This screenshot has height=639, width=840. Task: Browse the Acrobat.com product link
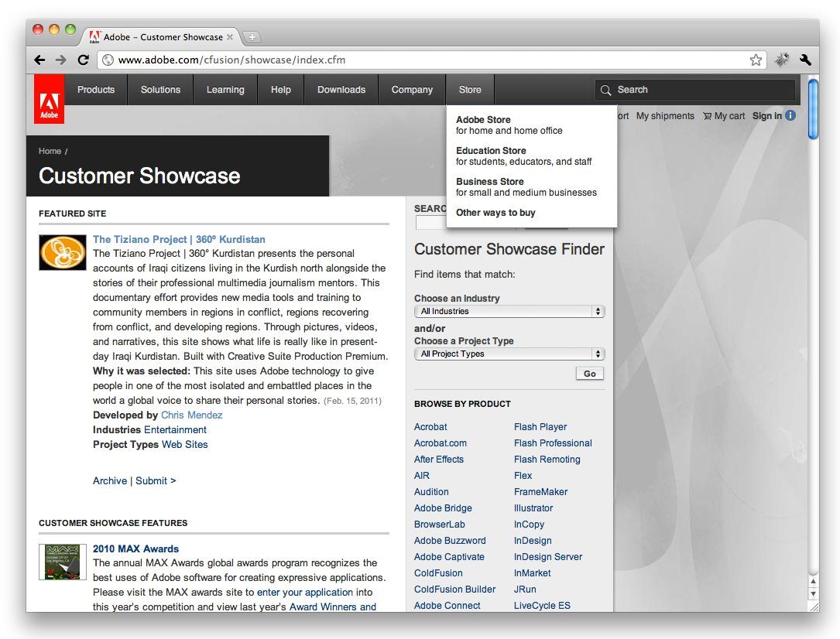441,443
